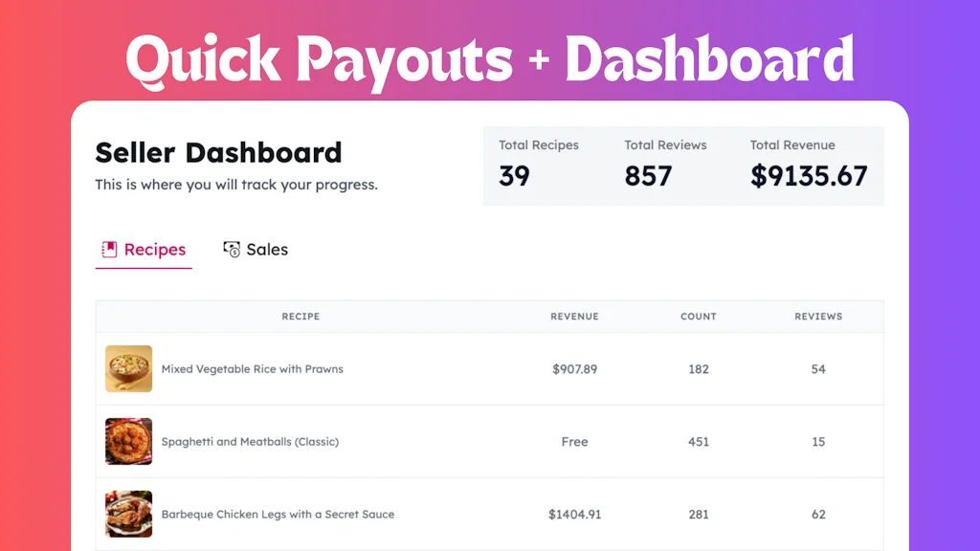The width and height of the screenshot is (980, 551).
Task: Click the Total Revenue value $9135.67
Action: pyautogui.click(x=809, y=176)
